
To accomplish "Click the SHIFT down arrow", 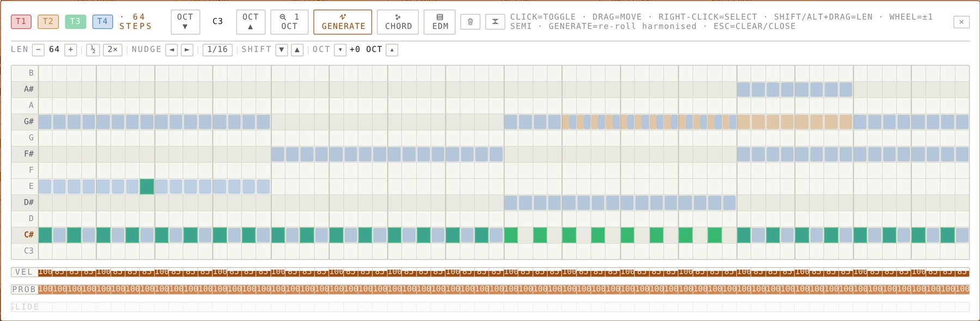I will click(281, 50).
